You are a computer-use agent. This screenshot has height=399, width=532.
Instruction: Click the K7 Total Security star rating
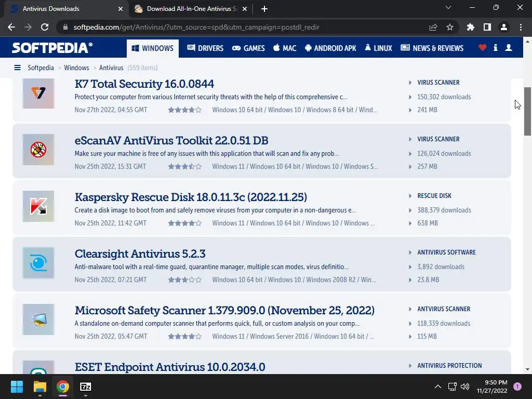[x=185, y=110]
